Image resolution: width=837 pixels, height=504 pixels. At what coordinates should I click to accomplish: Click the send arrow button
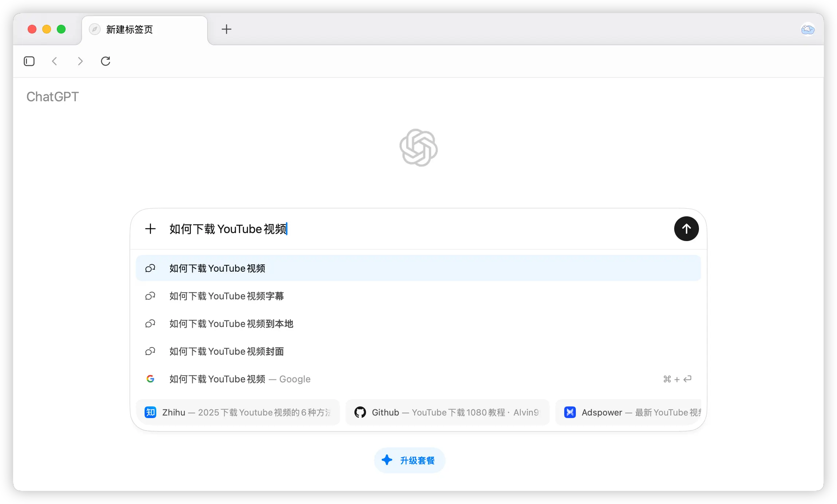[686, 229]
